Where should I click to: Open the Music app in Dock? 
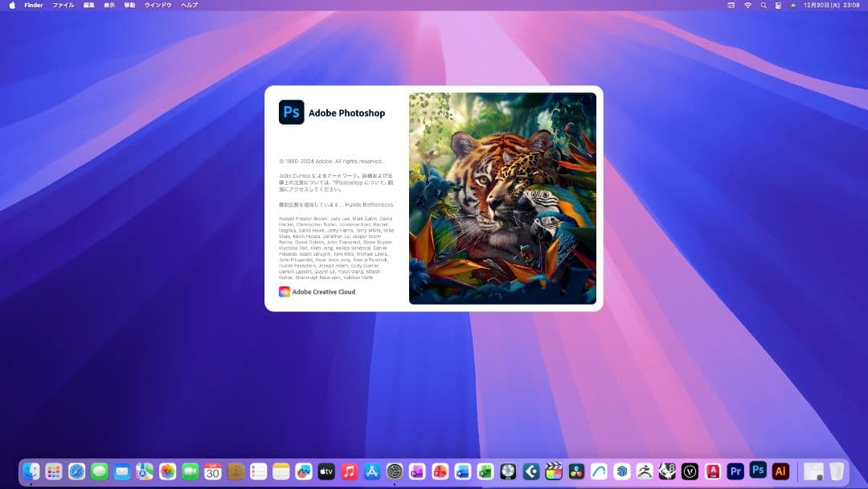(x=349, y=471)
